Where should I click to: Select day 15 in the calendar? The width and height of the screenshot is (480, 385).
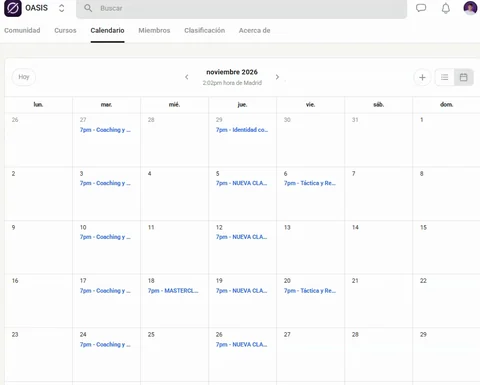[x=423, y=228]
